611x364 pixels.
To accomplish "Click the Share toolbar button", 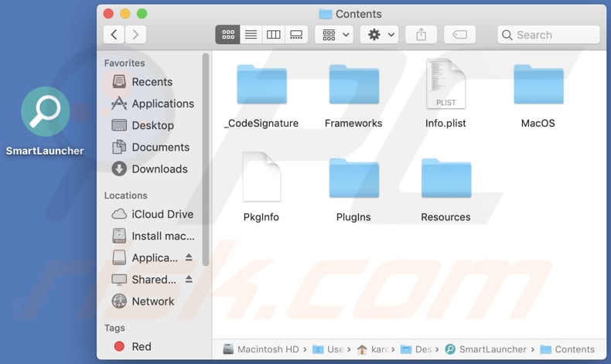I will coord(421,35).
